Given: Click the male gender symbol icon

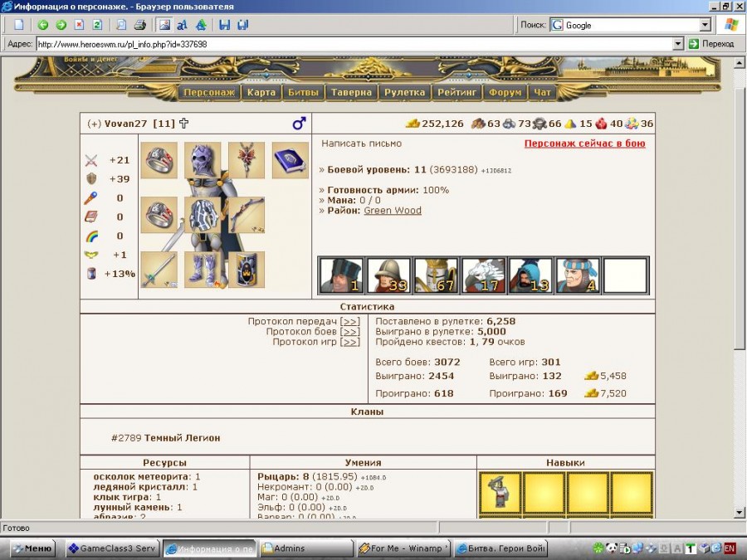Looking at the screenshot, I should click(299, 124).
